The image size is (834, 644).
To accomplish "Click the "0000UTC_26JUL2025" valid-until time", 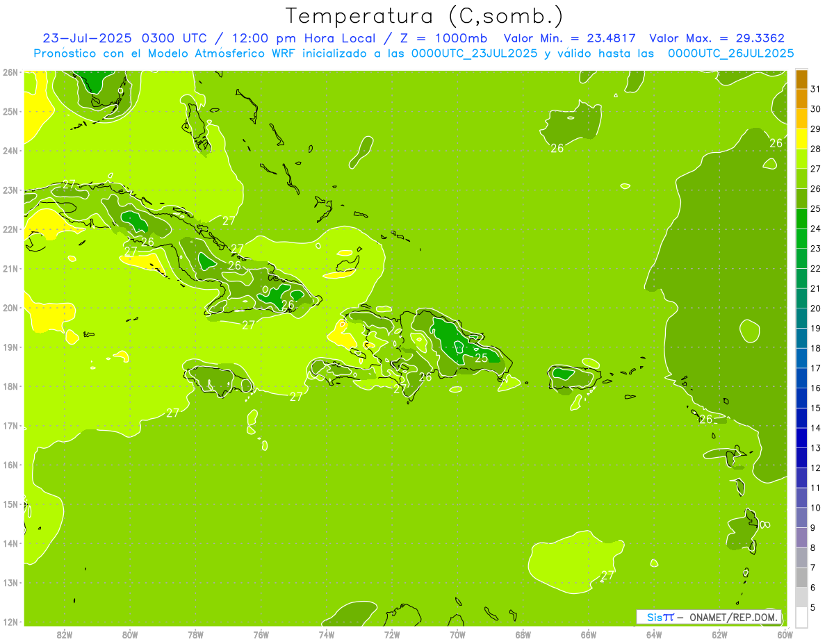I will [x=731, y=53].
